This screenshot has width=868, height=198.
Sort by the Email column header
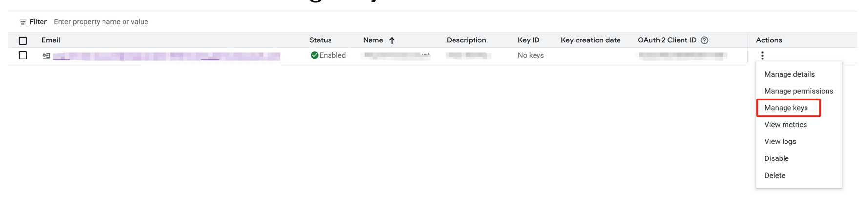click(x=51, y=40)
